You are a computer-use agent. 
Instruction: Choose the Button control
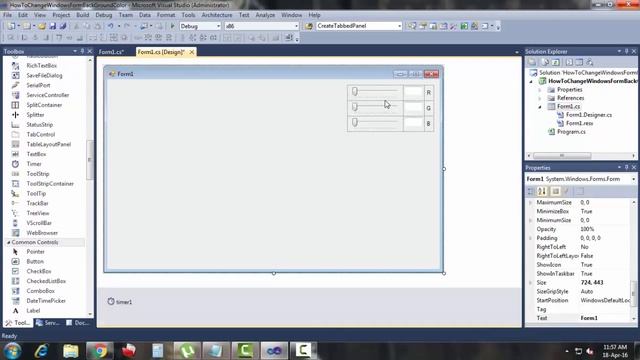click(35, 262)
